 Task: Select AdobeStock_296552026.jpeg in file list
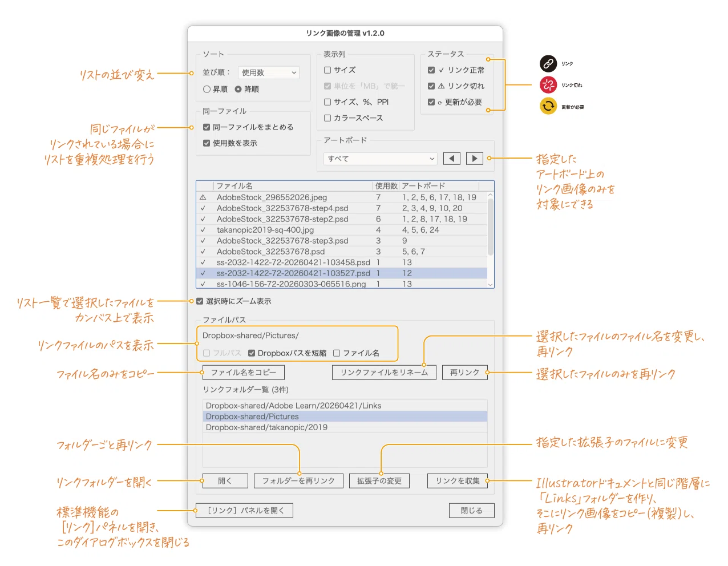tap(342, 197)
